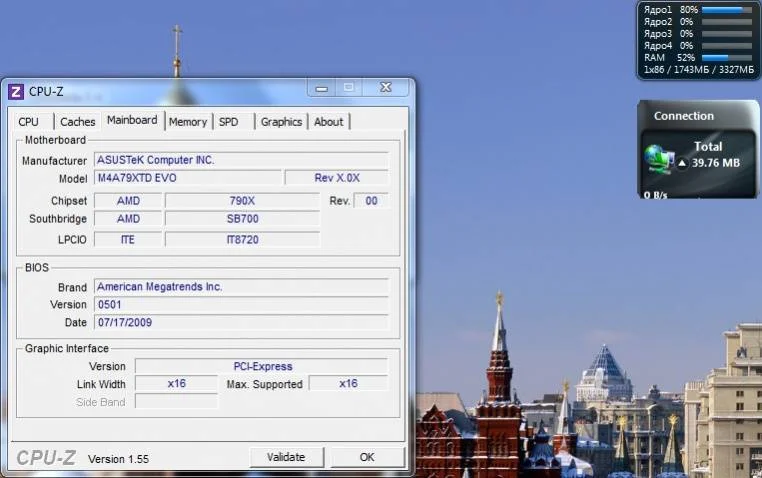Open the Caches tab
This screenshot has height=478, width=762.
pos(78,122)
